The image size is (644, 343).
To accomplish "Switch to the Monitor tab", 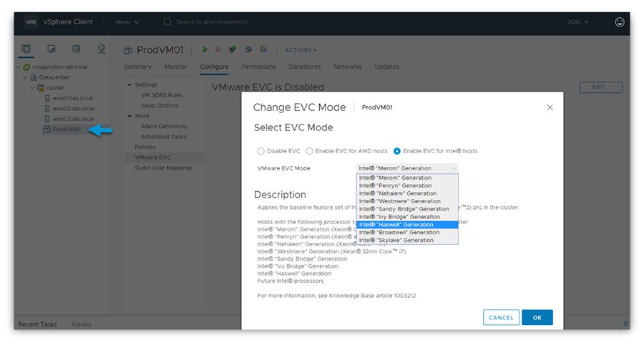I will [x=176, y=67].
